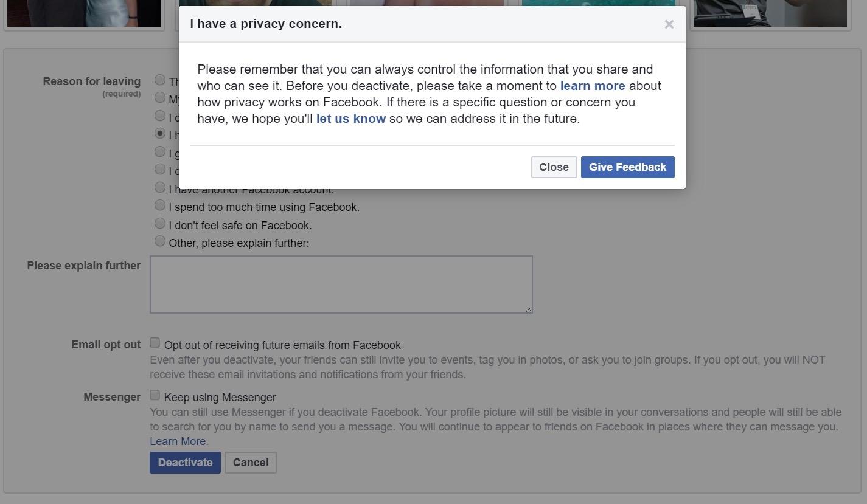Image resolution: width=867 pixels, height=504 pixels.
Task: Select the first reason for leaving radio
Action: point(160,80)
